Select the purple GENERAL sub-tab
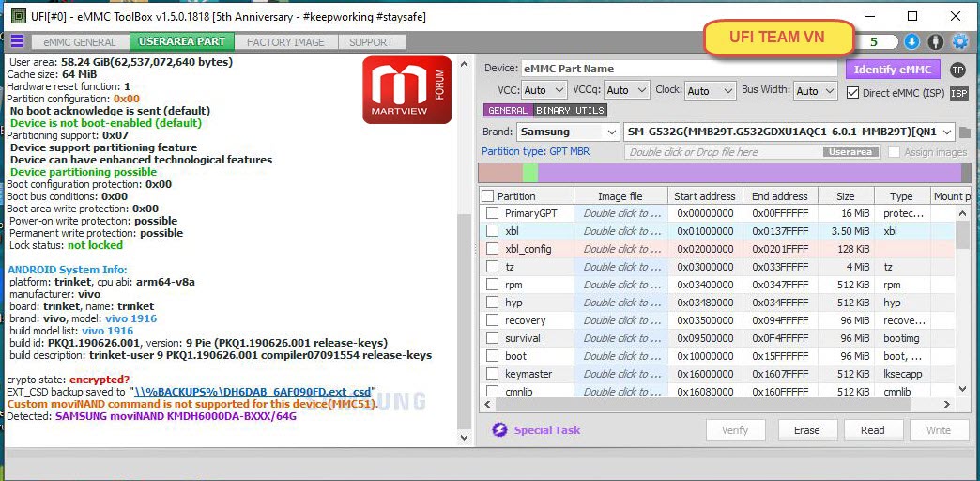This screenshot has width=980, height=481. pos(508,110)
